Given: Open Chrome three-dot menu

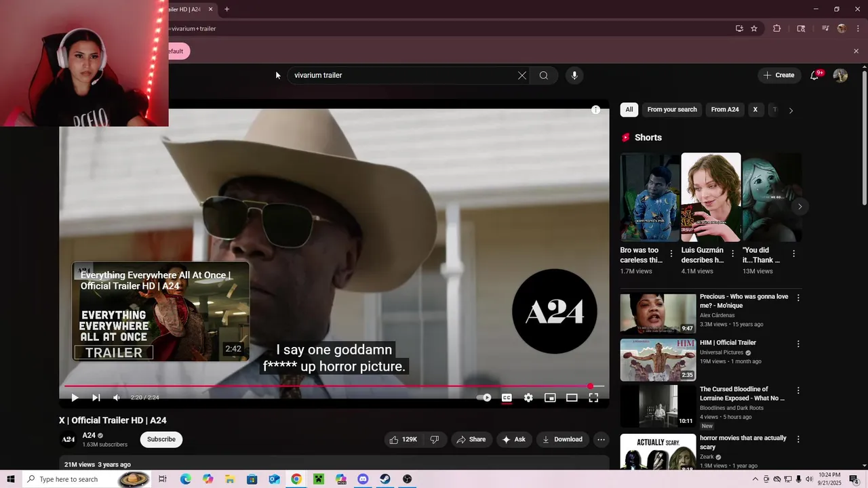Looking at the screenshot, I should pyautogui.click(x=858, y=28).
